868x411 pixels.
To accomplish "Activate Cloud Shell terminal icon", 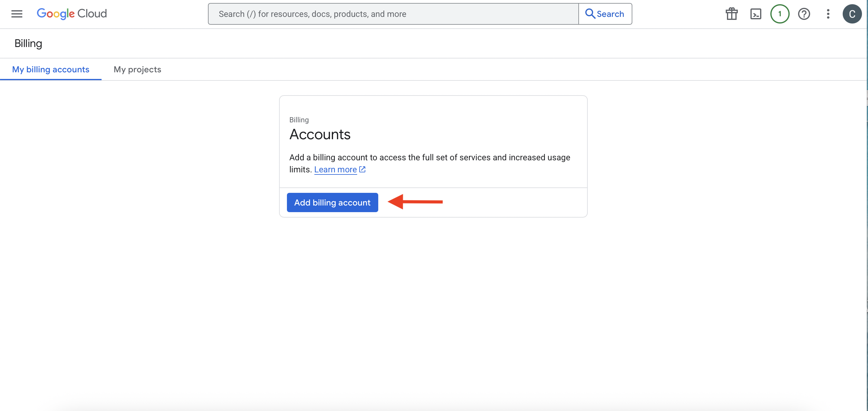I will (x=756, y=14).
